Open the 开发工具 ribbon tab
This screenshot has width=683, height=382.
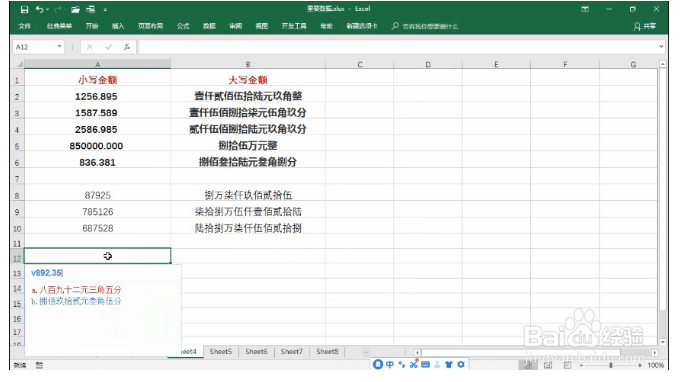click(294, 26)
